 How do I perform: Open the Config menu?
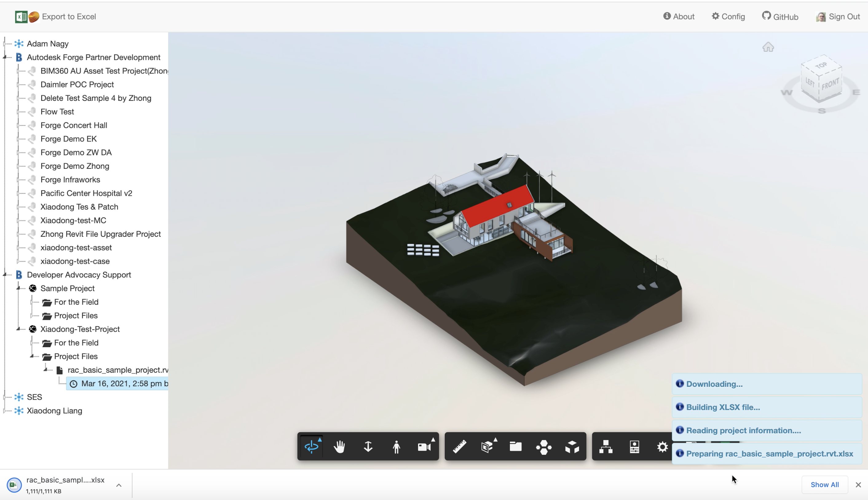tap(728, 16)
